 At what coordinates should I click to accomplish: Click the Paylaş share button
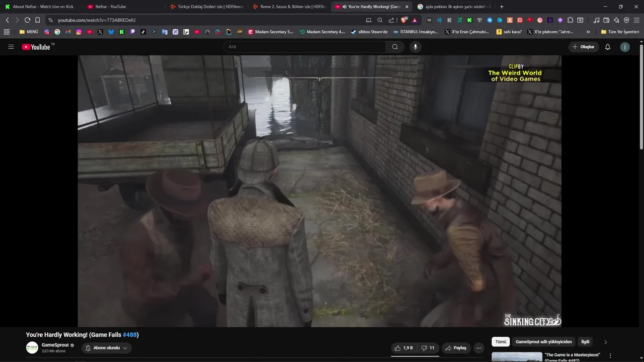tap(456, 348)
